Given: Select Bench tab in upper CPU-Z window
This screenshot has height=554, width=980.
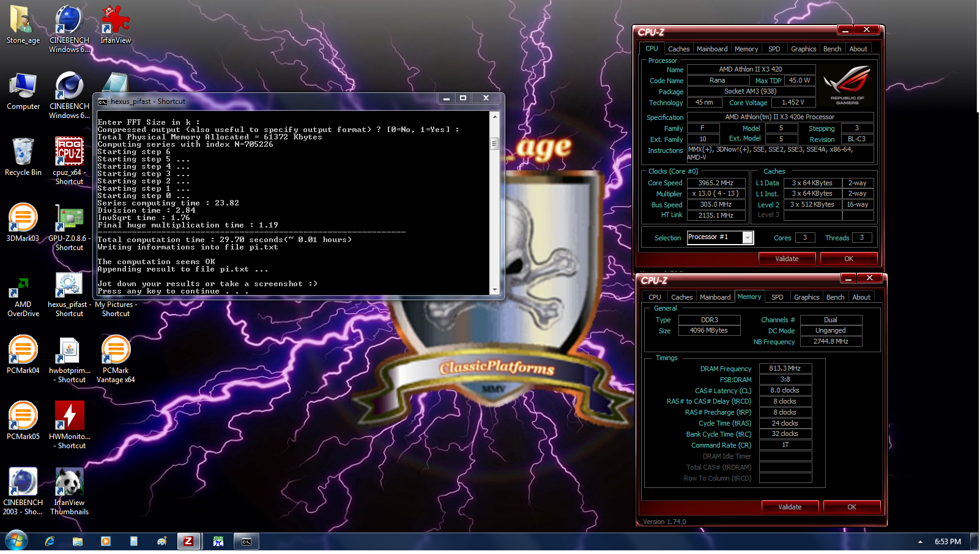Looking at the screenshot, I should pos(832,49).
